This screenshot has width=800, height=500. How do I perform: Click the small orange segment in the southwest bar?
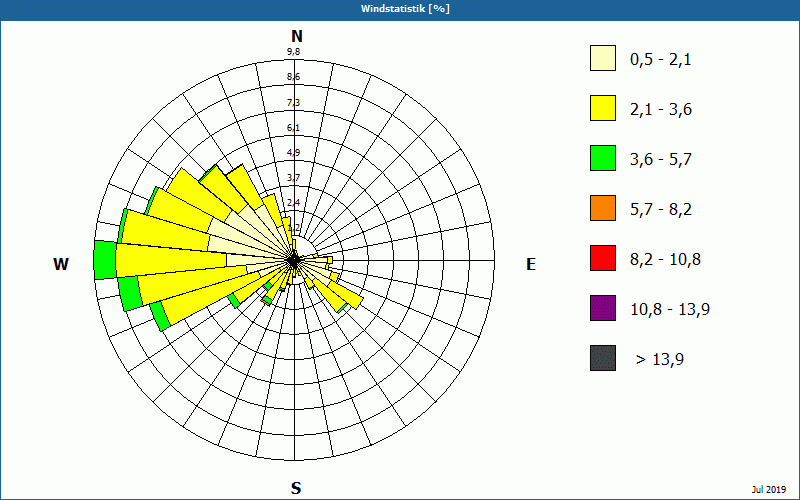coord(264,303)
